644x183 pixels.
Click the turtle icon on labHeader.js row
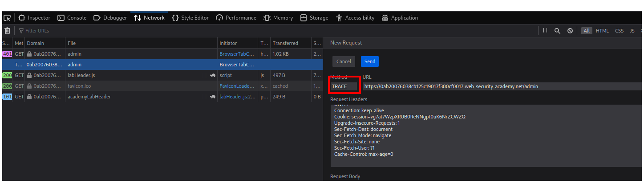coord(213,76)
